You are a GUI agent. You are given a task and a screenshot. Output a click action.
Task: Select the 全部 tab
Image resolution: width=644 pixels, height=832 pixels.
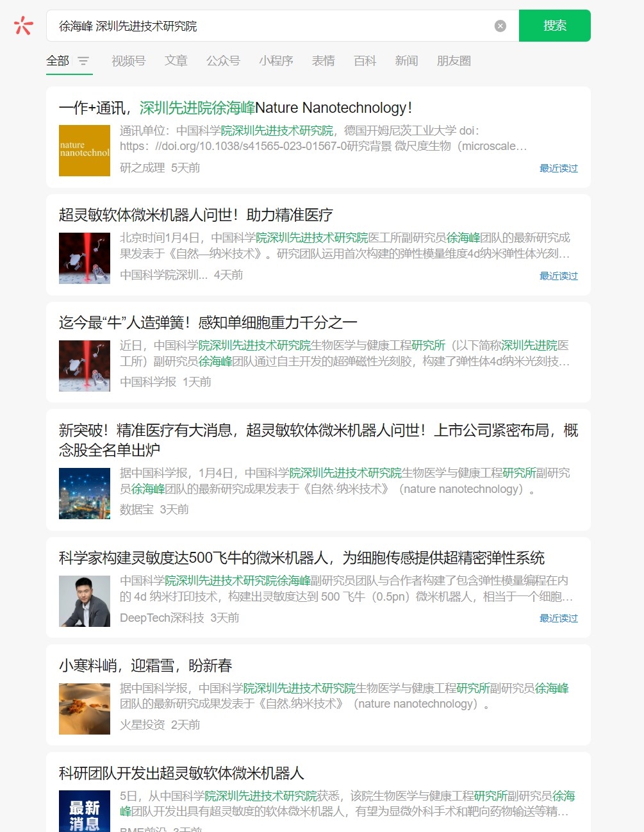[58, 61]
